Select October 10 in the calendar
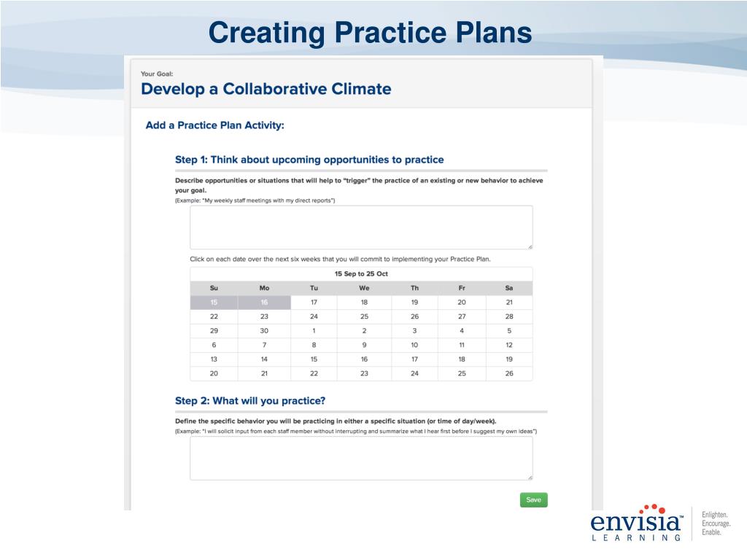Image resolution: width=747 pixels, height=560 pixels. point(414,345)
